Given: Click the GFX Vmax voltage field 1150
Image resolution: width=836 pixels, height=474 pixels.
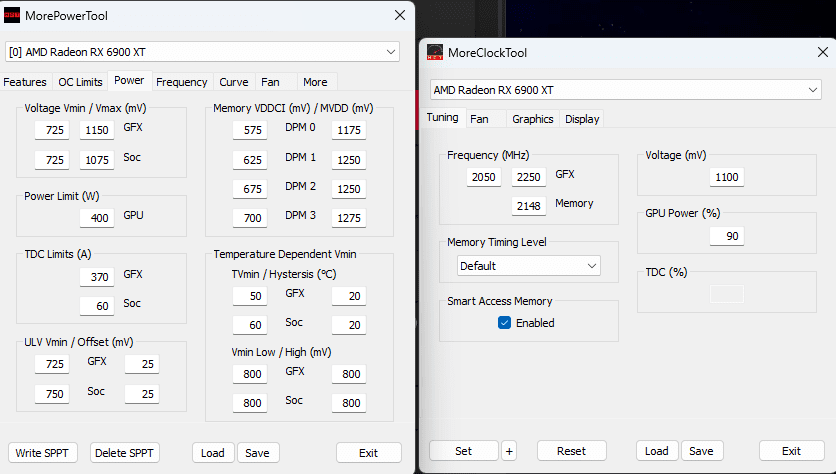Looking at the screenshot, I should click(x=97, y=130).
